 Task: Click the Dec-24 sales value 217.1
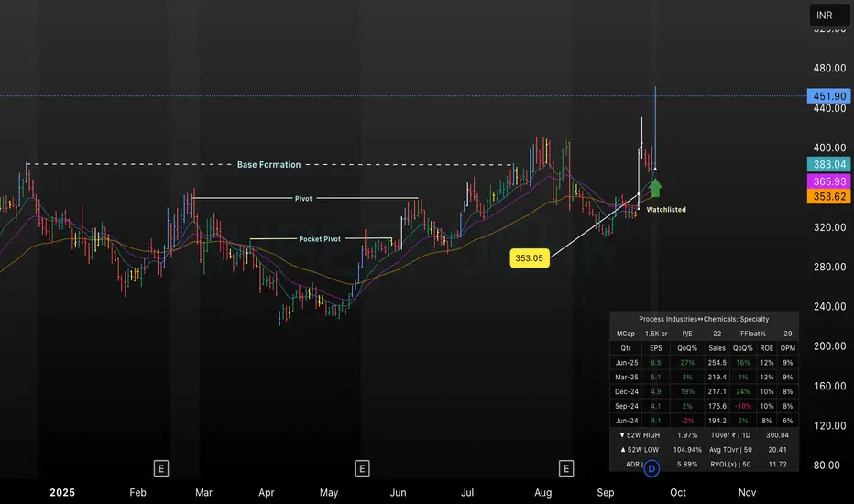coord(717,392)
